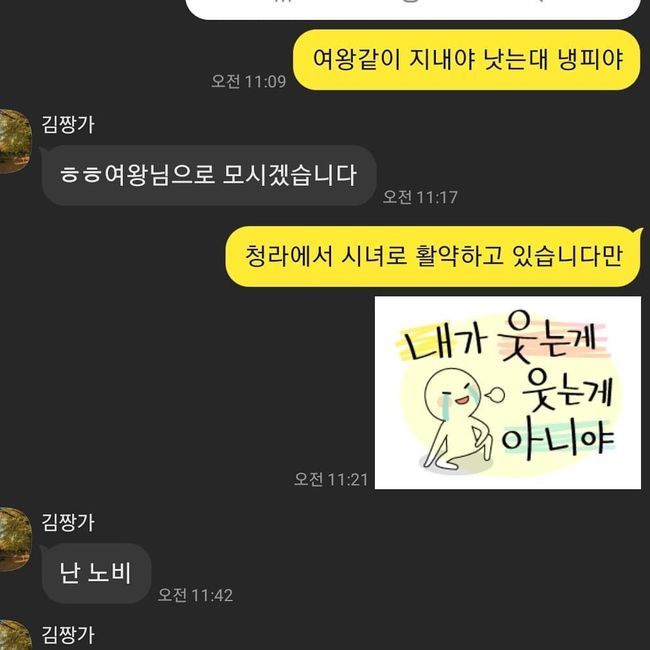Tap the yellow message 청라에서 시녀로 활약하고 있습니다만
650x650 pixels.
(x=433, y=256)
